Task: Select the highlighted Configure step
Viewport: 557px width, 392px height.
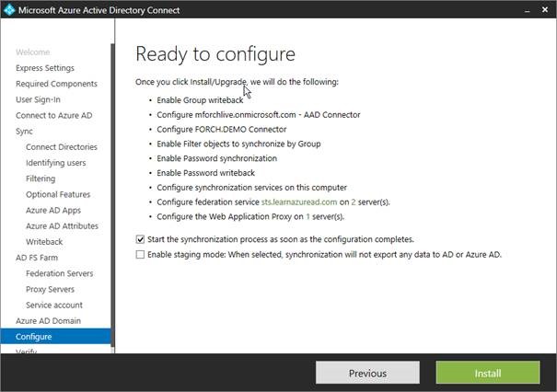Action: [x=55, y=336]
